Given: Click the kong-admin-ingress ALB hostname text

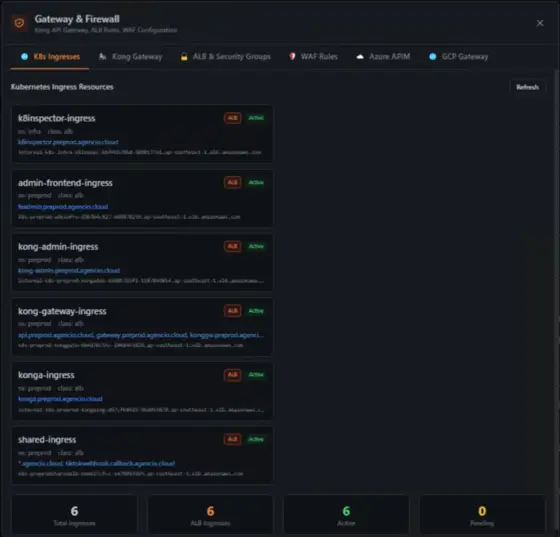Looking at the screenshot, I should pyautogui.click(x=141, y=281).
